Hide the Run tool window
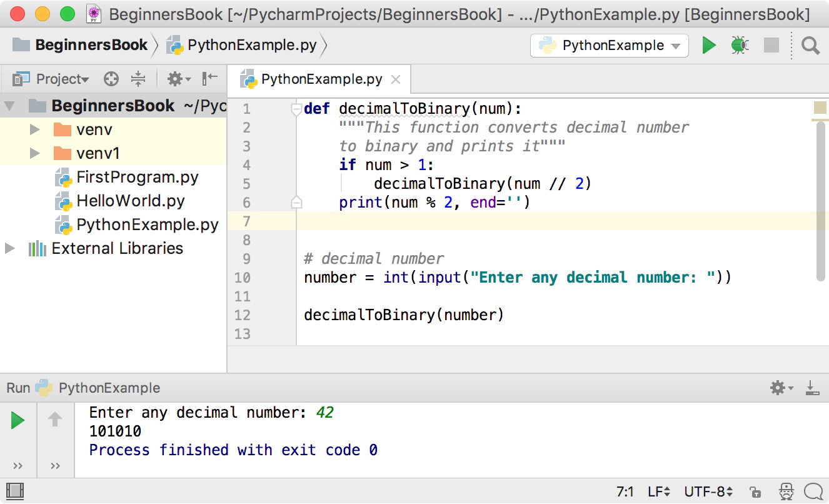The height and width of the screenshot is (504, 829). (812, 388)
